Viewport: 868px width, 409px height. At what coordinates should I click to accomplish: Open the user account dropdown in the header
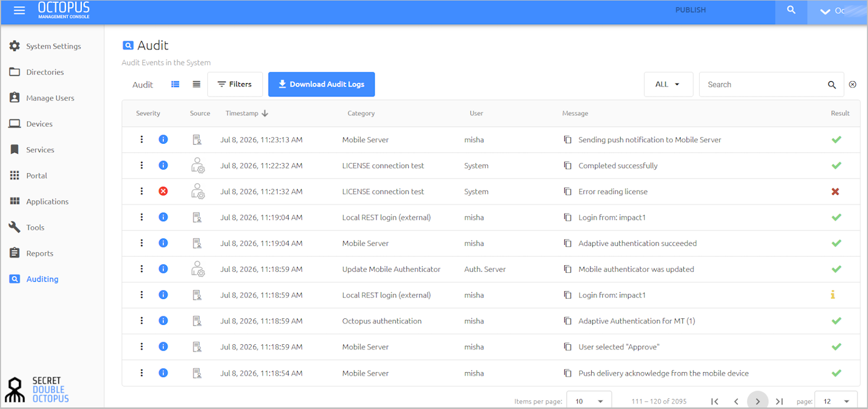point(837,11)
